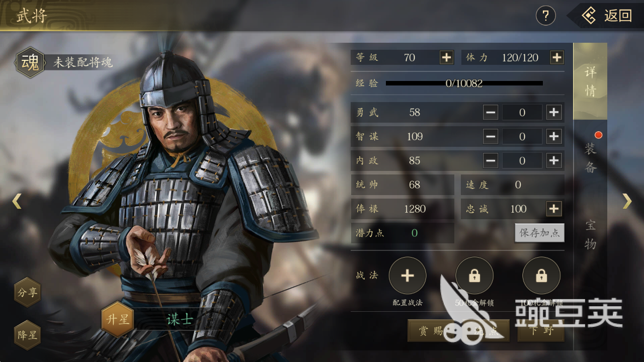The image size is (644, 362).
Task: Switch to the 宝物 treasure tab
Action: point(590,234)
